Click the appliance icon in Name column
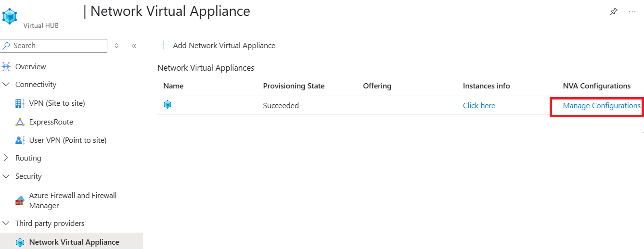 point(167,104)
